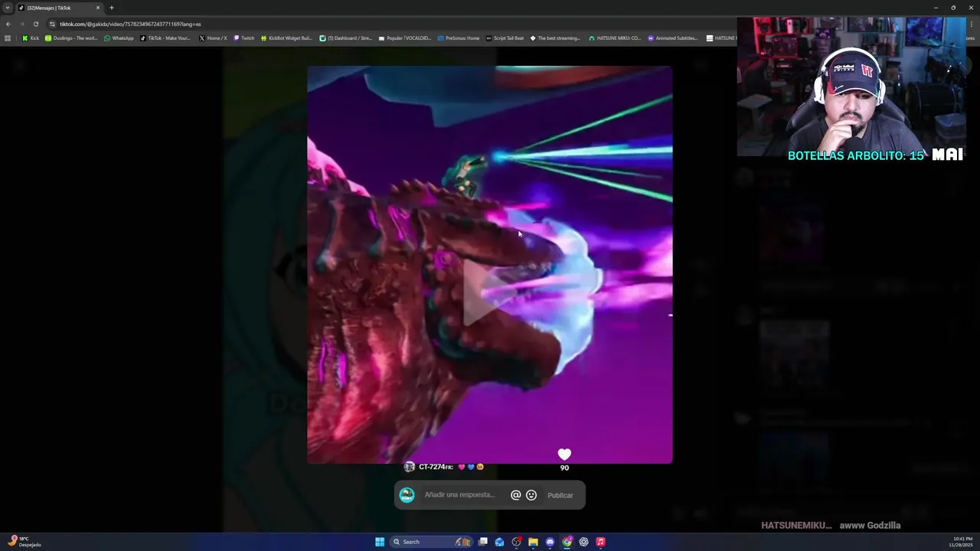
Task: Close the TikTok browser tab
Action: pos(97,8)
